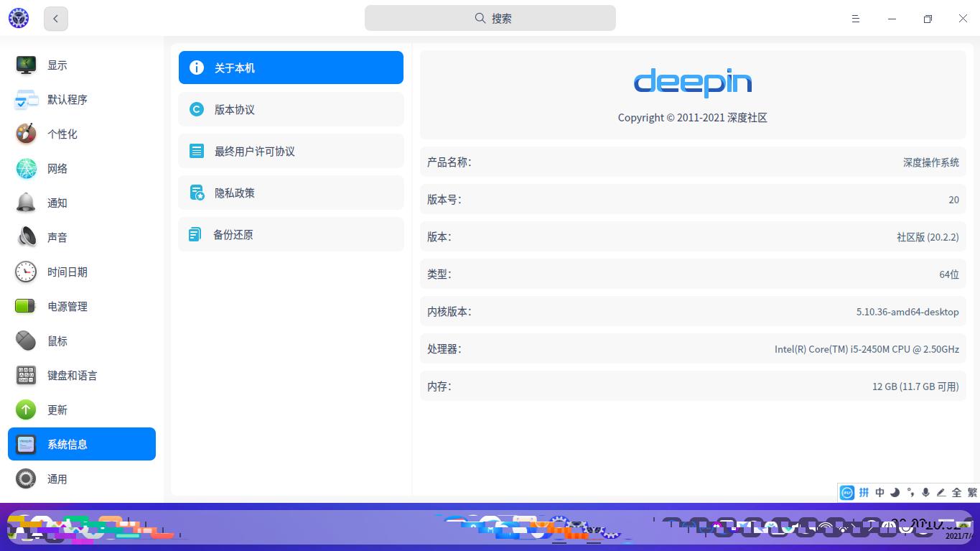This screenshot has width=980, height=551.
Task: Click the edition value 社区版 (20.2.2)
Action: (928, 237)
